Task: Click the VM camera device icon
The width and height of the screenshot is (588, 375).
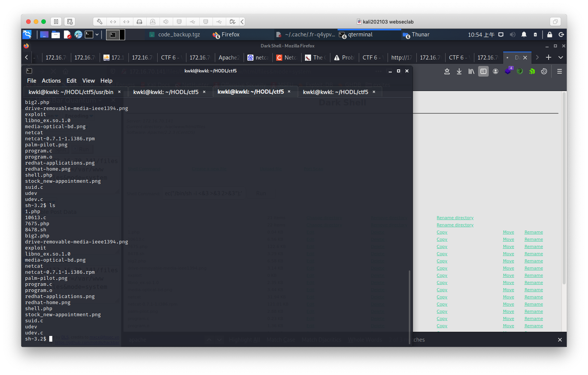Action: click(153, 22)
